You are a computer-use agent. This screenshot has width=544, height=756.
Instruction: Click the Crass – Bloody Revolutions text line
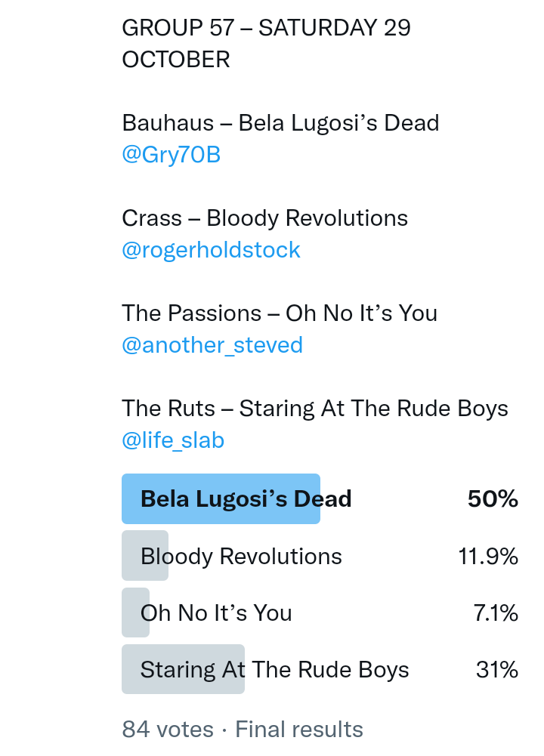(x=264, y=218)
